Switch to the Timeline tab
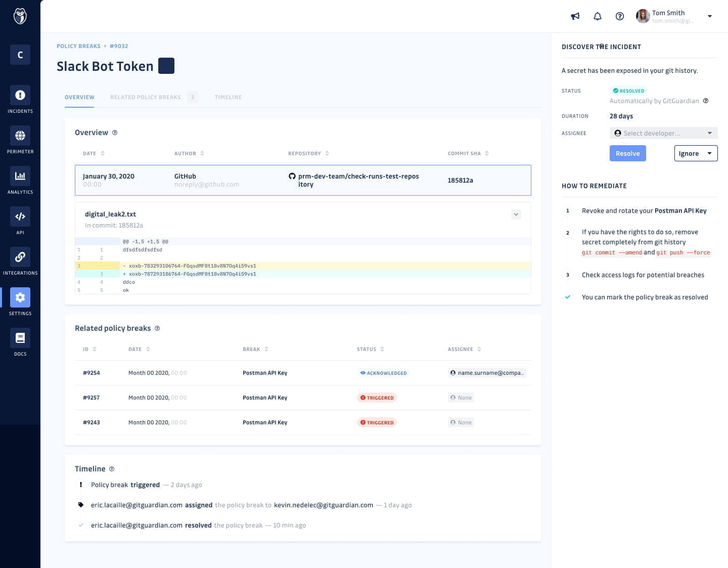 [228, 97]
